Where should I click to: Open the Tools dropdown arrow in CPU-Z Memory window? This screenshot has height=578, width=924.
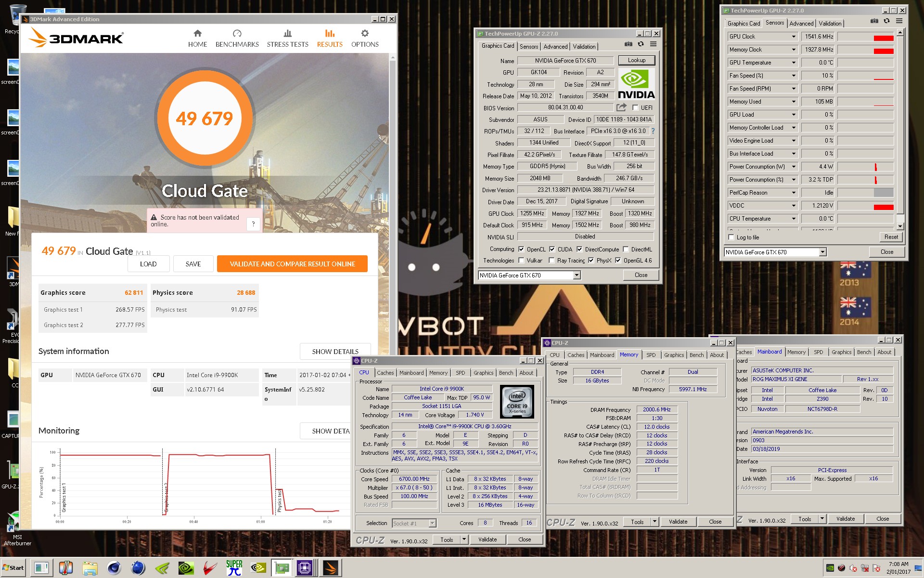654,522
